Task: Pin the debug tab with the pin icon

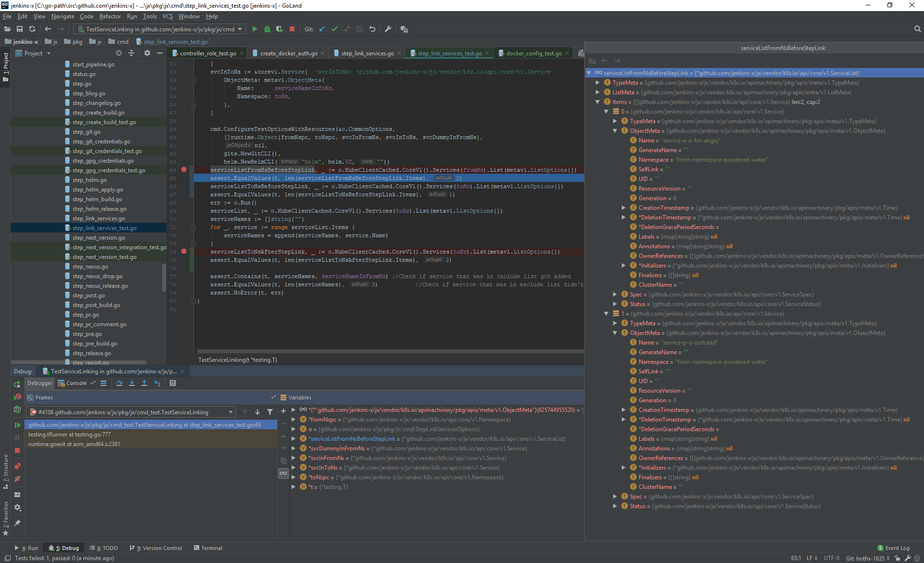Action: (x=17, y=523)
